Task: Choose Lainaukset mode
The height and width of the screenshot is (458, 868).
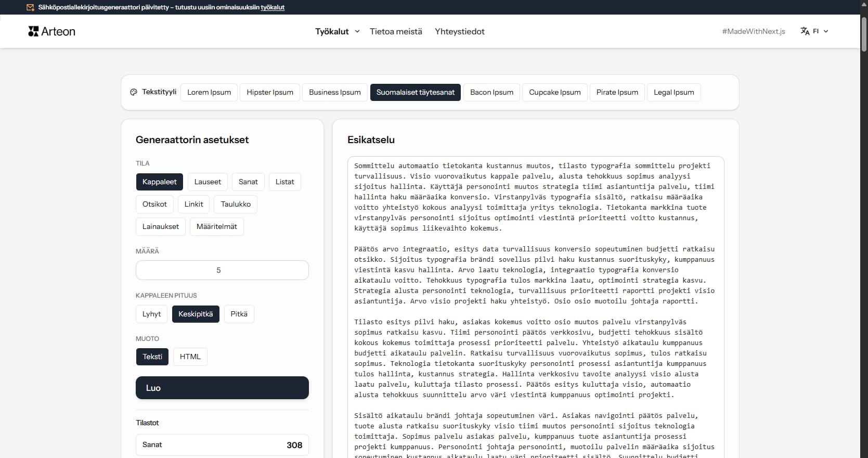Action: [161, 226]
